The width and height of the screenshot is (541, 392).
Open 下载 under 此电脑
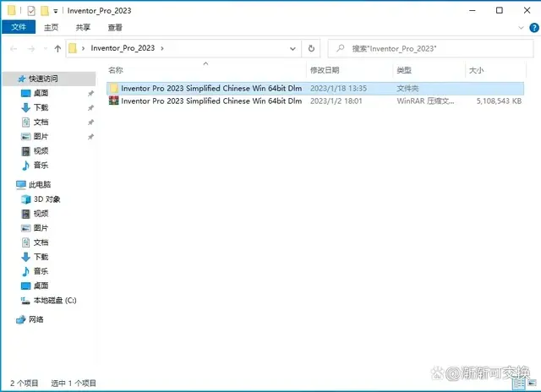coord(41,257)
